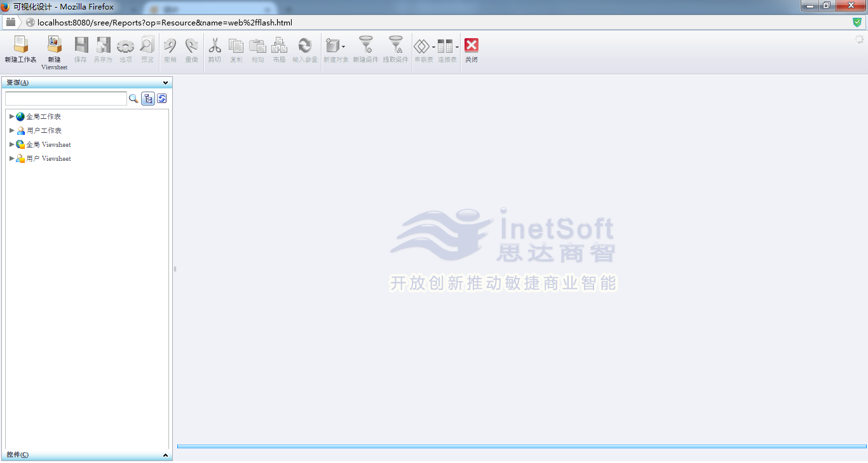
Task: Click the 串联表 (concatenate tables) icon
Action: (x=422, y=46)
